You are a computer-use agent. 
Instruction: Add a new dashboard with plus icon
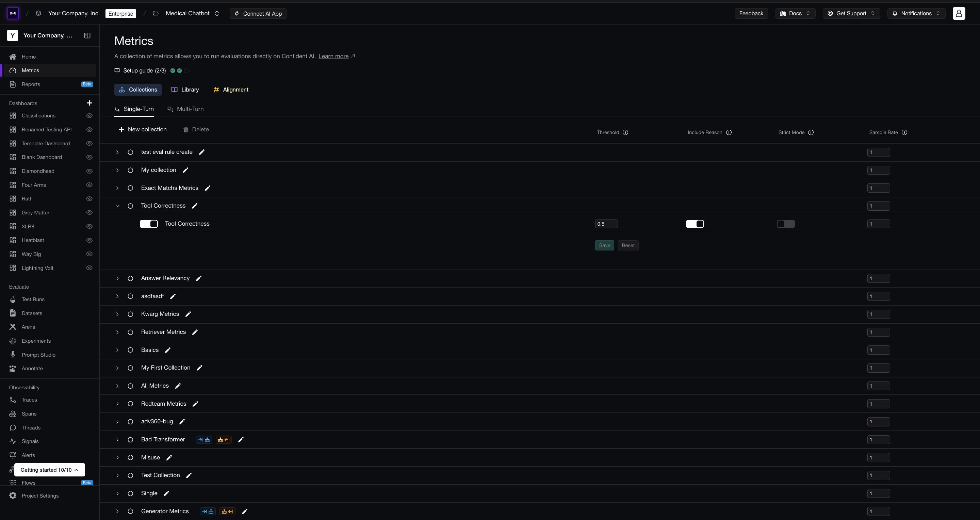89,103
